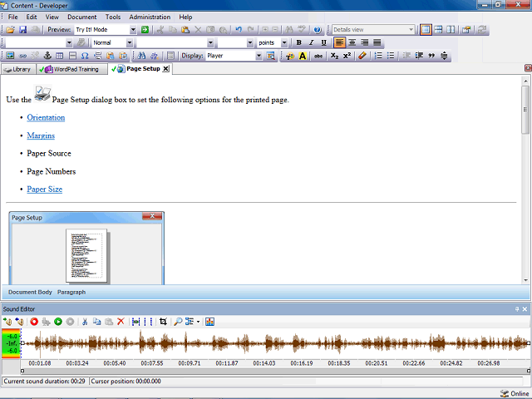Open the blank font size dropdown left of points
532x399 pixels.
(x=250, y=42)
